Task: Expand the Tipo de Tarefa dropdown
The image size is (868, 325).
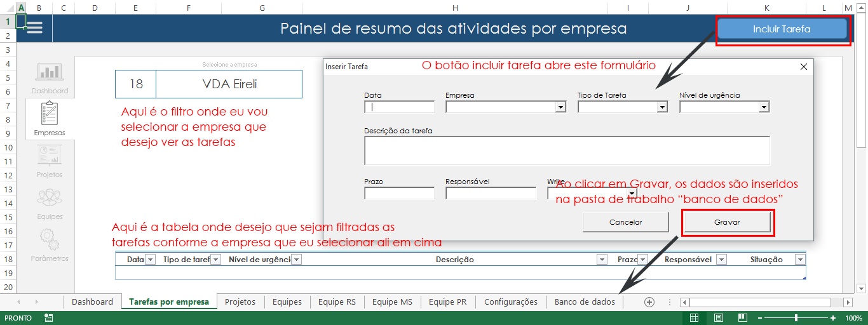Action: (662, 107)
